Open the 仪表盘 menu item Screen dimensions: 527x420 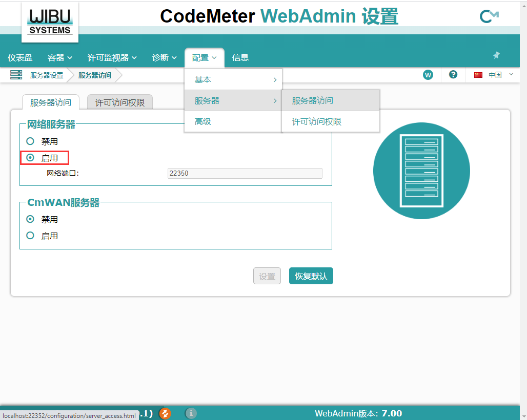click(x=20, y=58)
